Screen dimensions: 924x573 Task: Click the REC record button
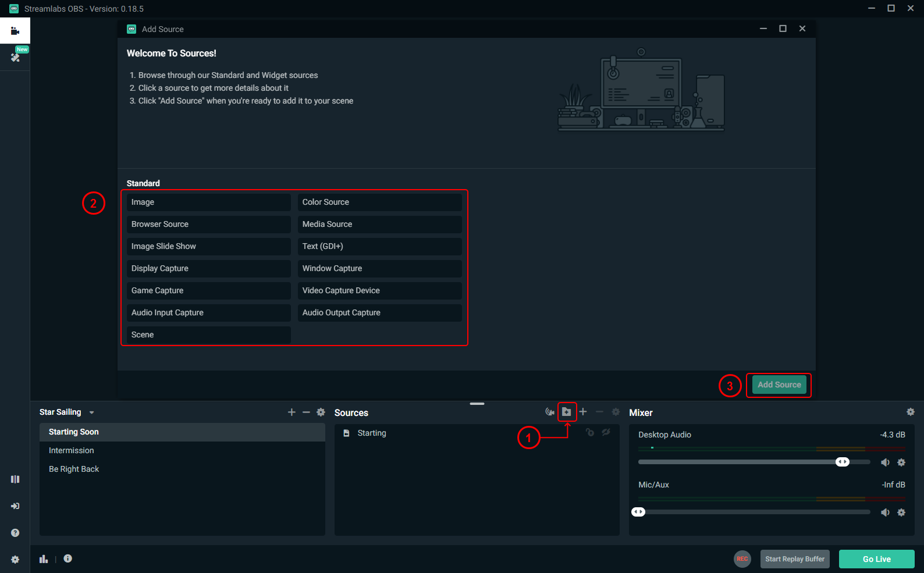pyautogui.click(x=742, y=559)
